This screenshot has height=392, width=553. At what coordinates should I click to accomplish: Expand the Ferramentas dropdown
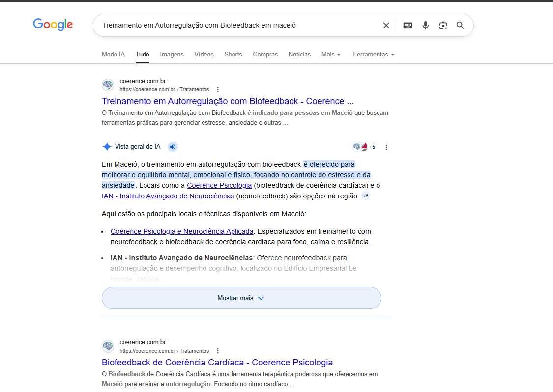pyautogui.click(x=374, y=55)
